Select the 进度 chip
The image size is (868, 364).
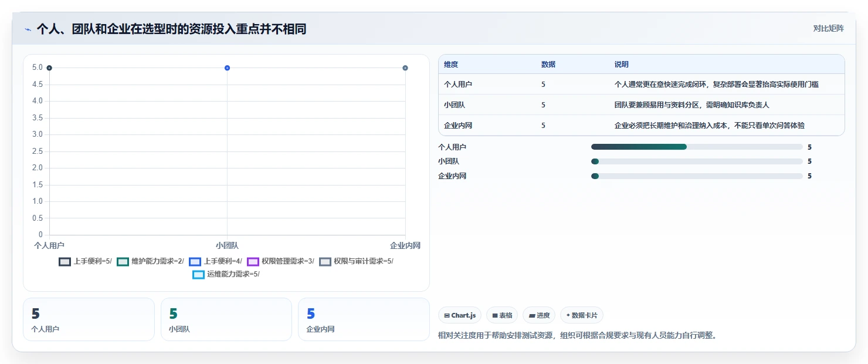[539, 315]
